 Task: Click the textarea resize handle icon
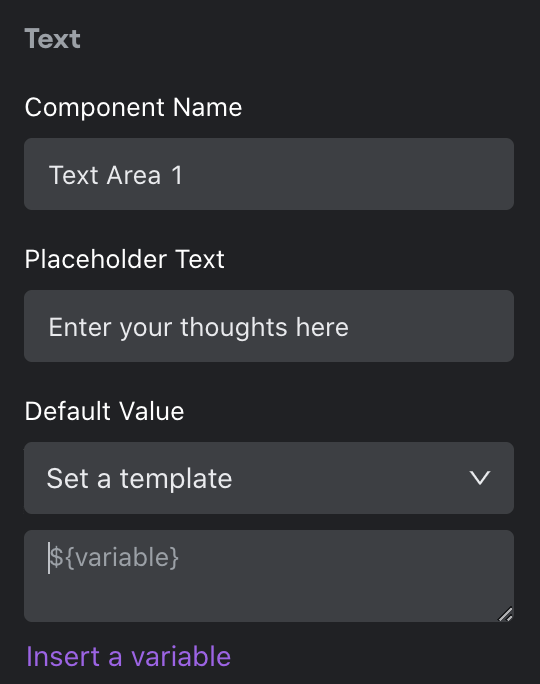coord(506,614)
